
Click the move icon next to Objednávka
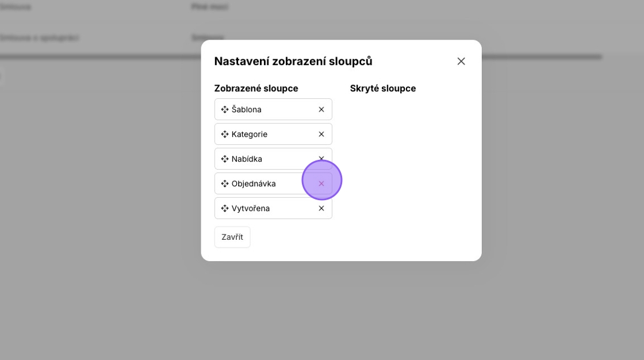[225, 183]
